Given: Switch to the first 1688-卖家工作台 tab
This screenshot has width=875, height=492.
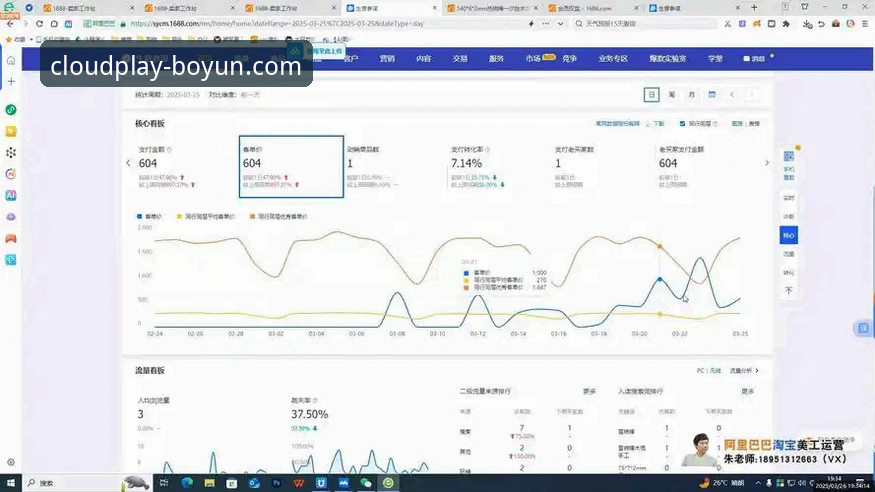Looking at the screenshot, I should pos(88,8).
